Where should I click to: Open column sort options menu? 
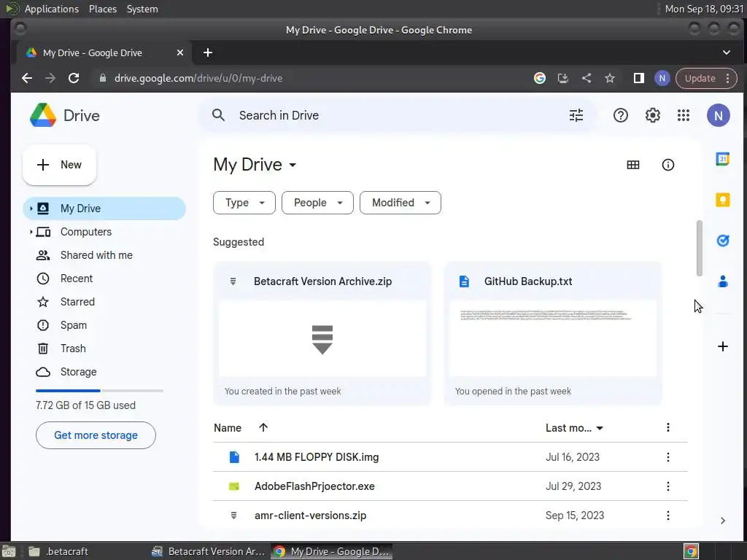coord(667,427)
